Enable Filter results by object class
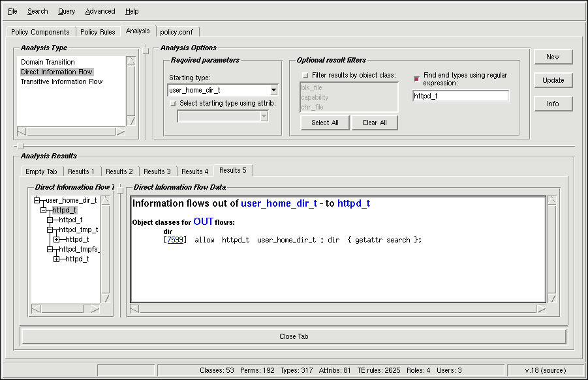588x380 pixels. (304, 76)
